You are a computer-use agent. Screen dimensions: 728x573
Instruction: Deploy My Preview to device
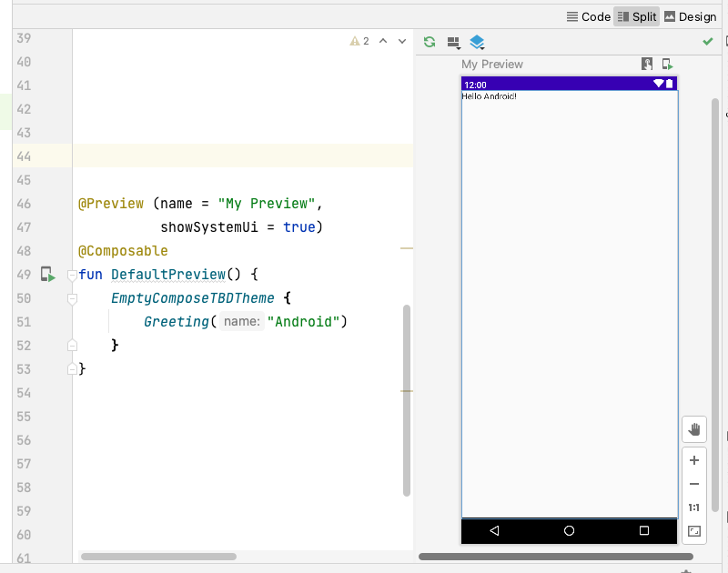[667, 65]
